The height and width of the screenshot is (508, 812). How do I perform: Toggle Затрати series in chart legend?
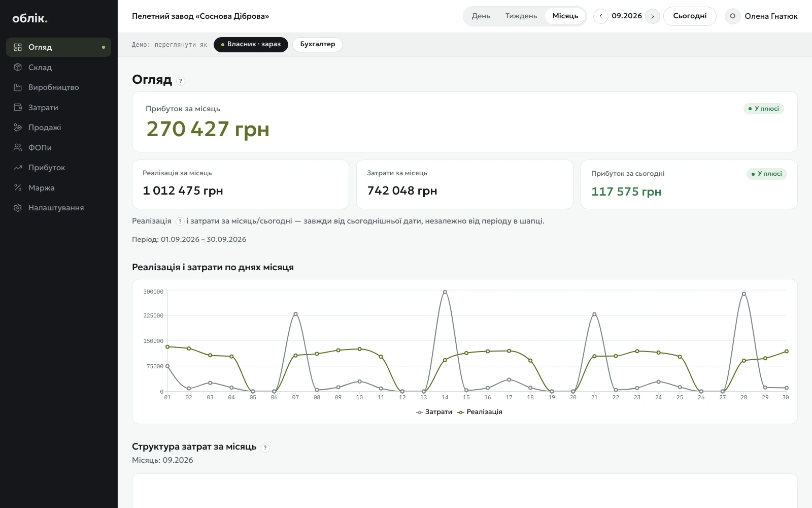(434, 412)
